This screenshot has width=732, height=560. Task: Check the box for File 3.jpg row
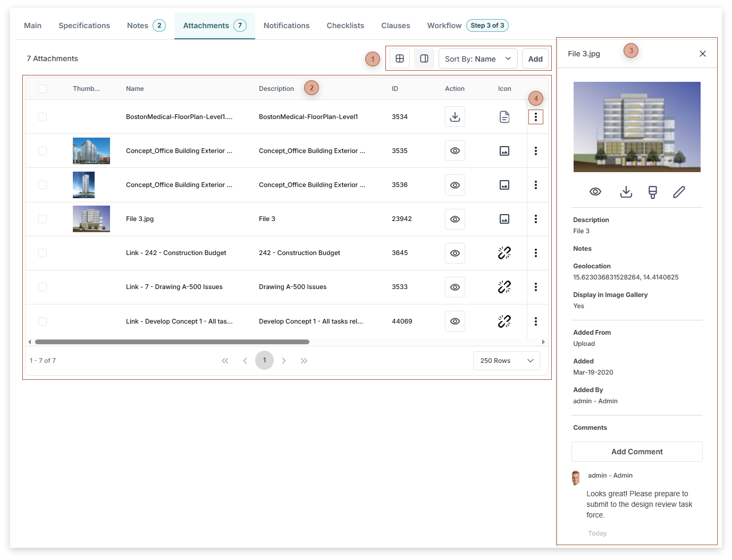point(43,219)
